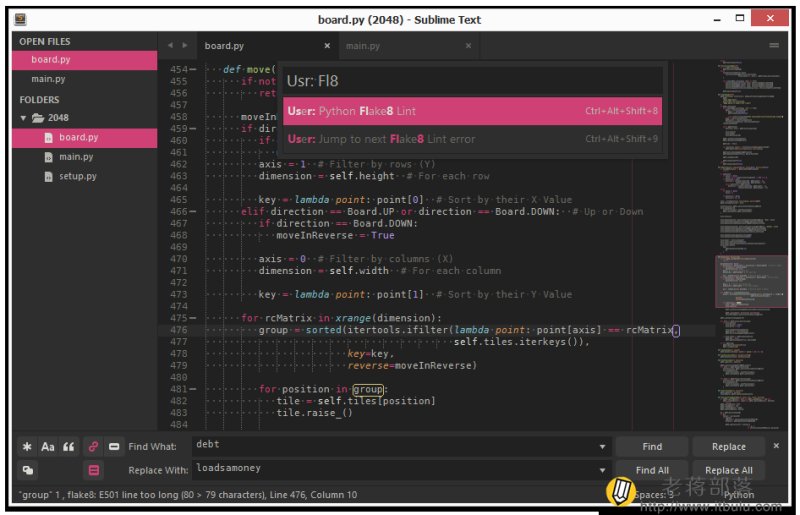Open the tab list menu icon
This screenshot has height=515, width=800.
(774, 45)
